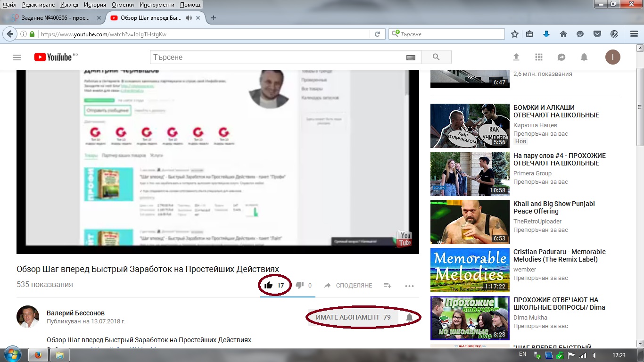Open the Файл menu
644x362 pixels.
pyautogui.click(x=9, y=4)
